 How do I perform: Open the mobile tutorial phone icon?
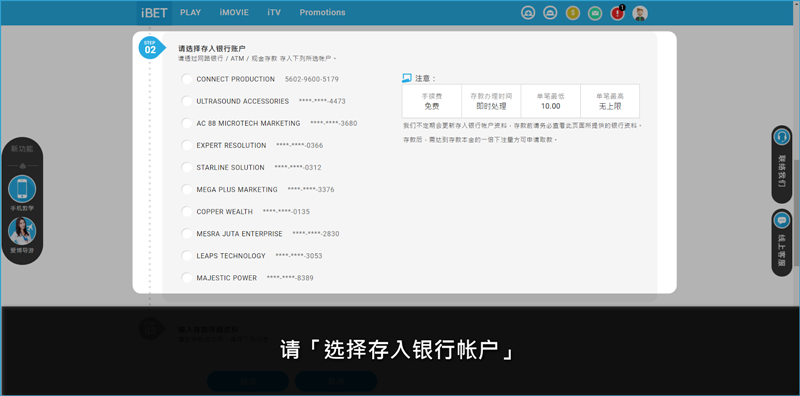coord(22,189)
